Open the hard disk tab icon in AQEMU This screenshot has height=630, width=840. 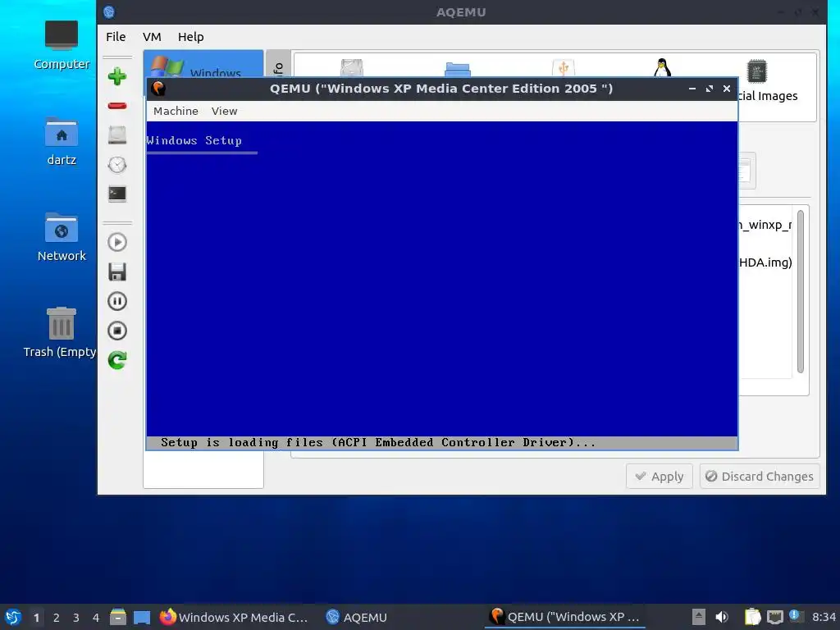click(352, 67)
